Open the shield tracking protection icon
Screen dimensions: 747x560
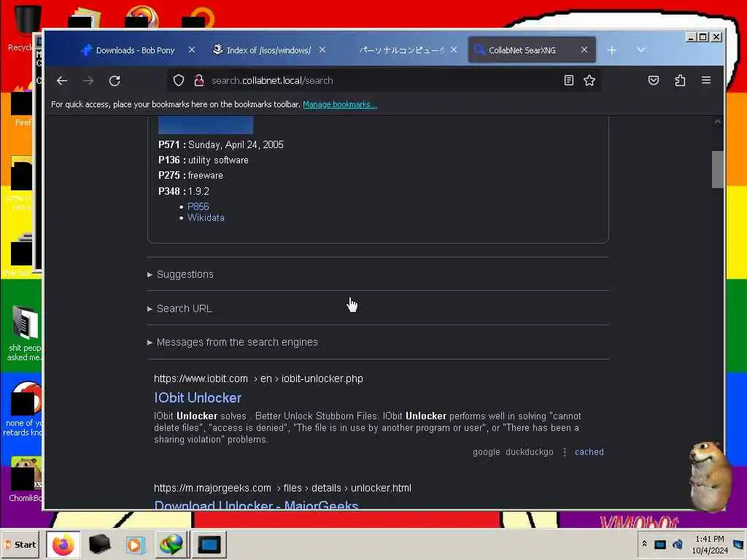coord(179,80)
